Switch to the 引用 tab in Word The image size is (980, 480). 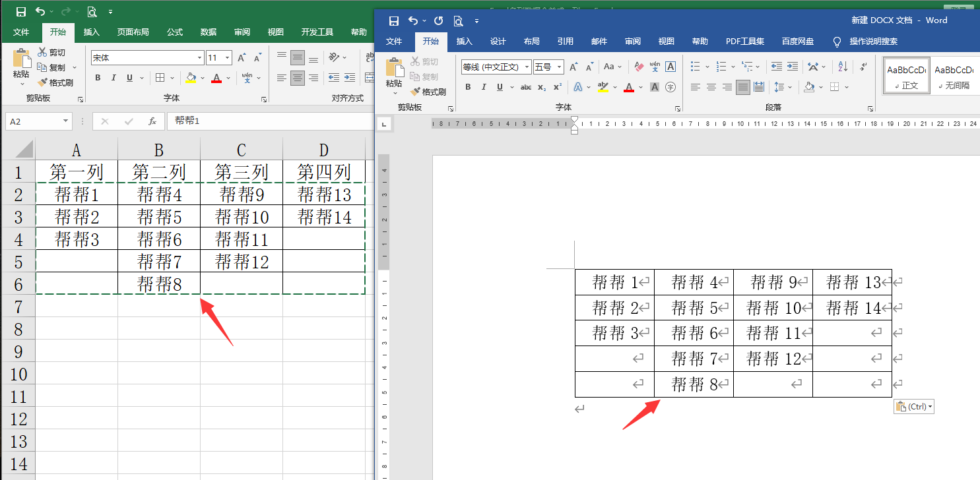tap(566, 42)
